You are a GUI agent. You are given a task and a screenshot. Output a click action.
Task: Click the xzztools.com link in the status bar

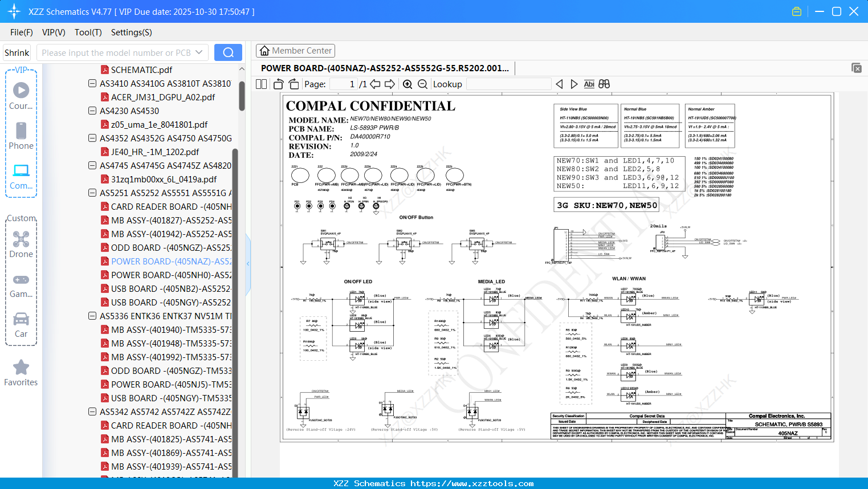472,483
